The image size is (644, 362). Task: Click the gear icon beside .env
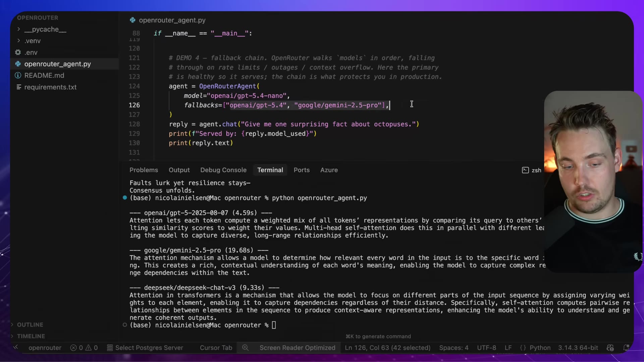pos(18,52)
